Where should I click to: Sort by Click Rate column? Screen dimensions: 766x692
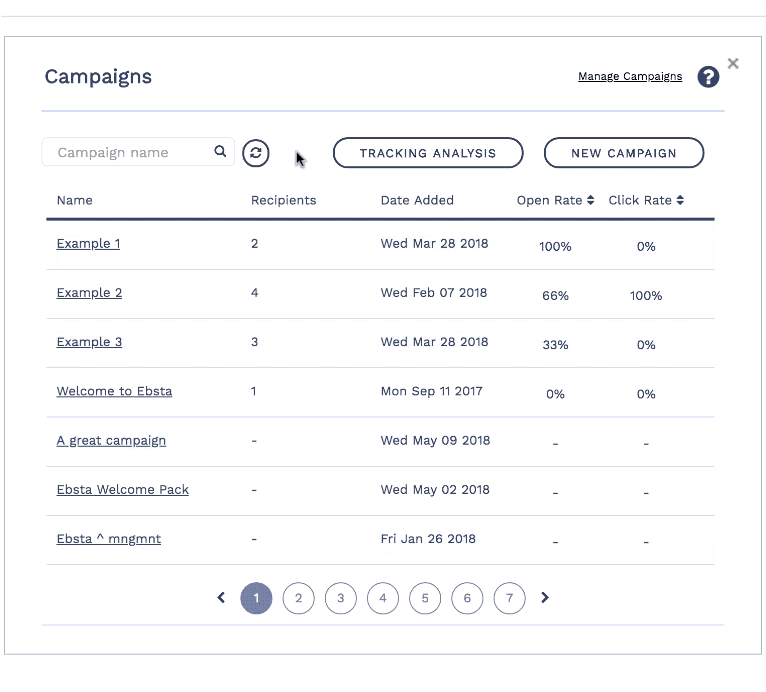point(646,200)
